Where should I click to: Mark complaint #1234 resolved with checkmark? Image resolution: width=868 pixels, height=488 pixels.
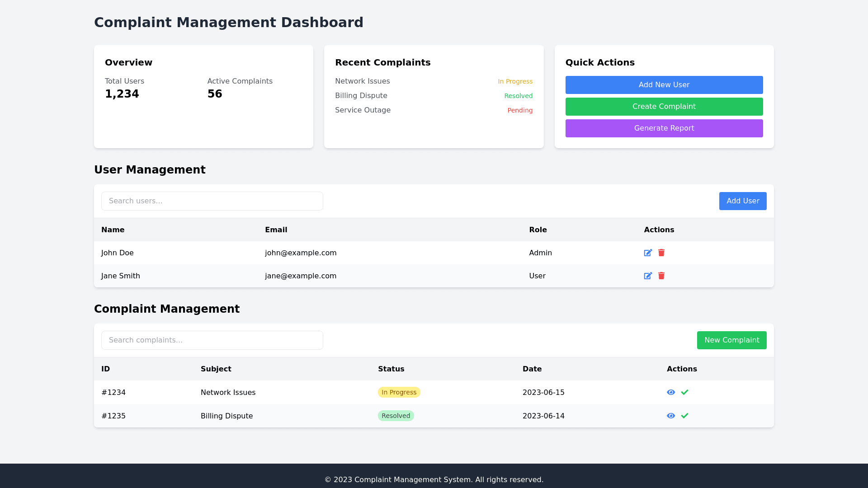(x=684, y=393)
